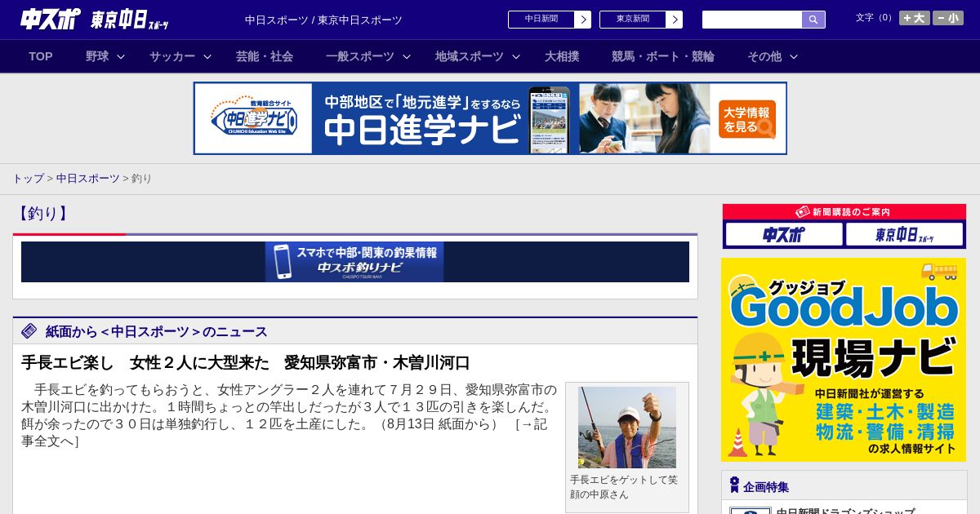Increase font size with 大 button

915,18
